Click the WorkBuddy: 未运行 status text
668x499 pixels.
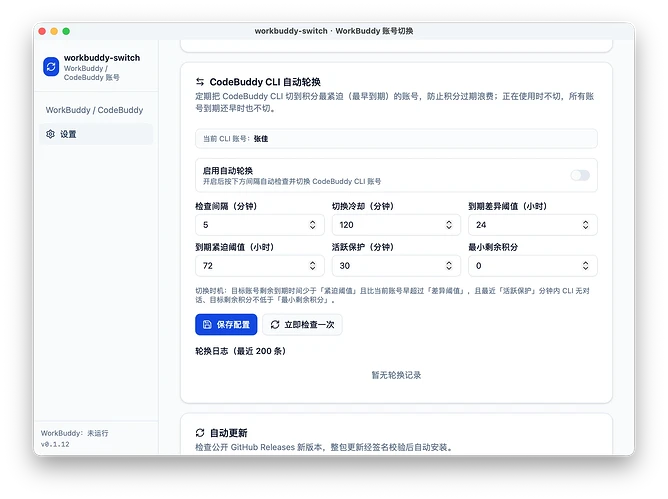click(x=75, y=433)
